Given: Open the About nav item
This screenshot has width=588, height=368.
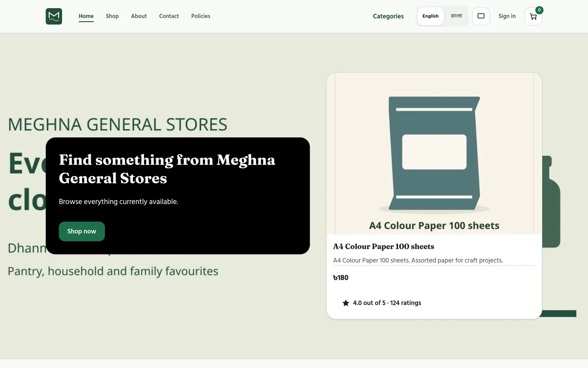Looking at the screenshot, I should pos(139,16).
